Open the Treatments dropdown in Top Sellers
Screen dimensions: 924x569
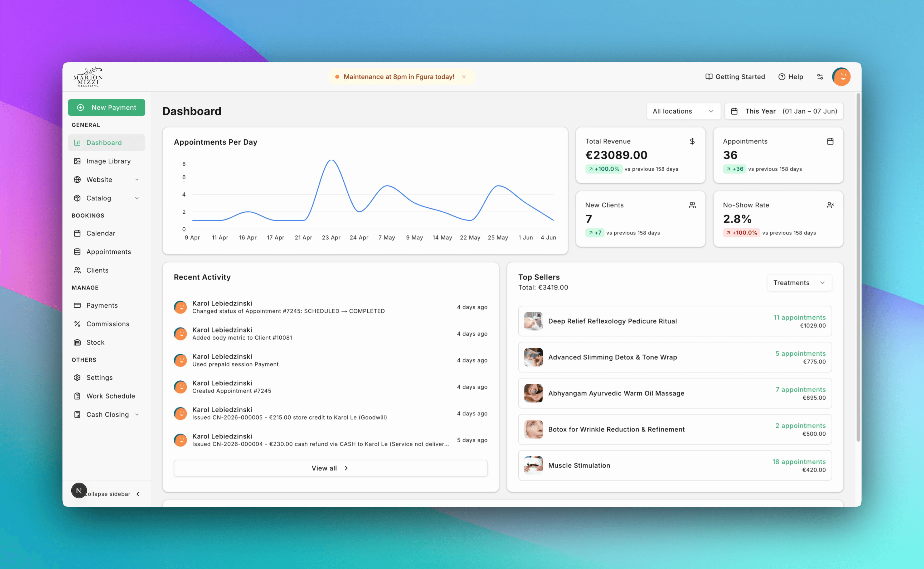click(799, 283)
